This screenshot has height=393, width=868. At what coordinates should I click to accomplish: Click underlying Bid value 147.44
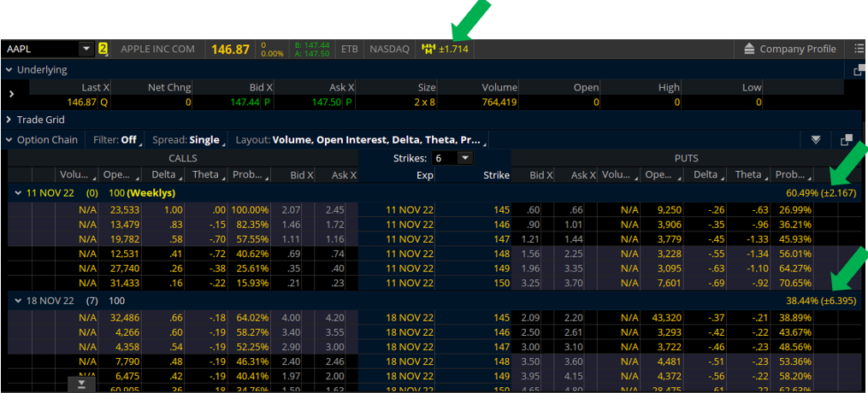(x=244, y=103)
